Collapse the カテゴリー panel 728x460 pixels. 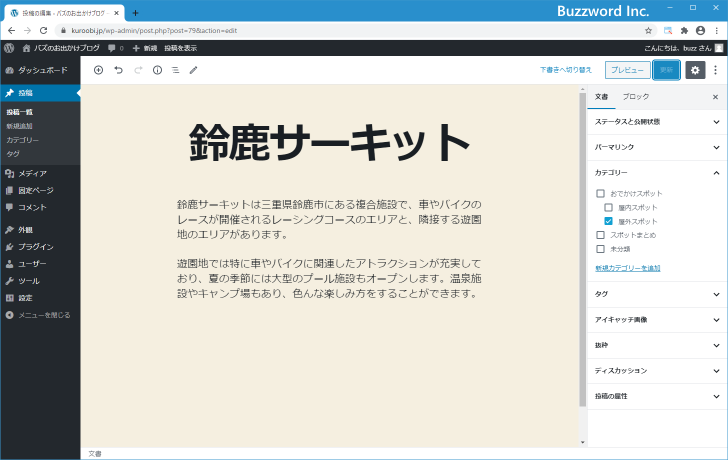657,173
